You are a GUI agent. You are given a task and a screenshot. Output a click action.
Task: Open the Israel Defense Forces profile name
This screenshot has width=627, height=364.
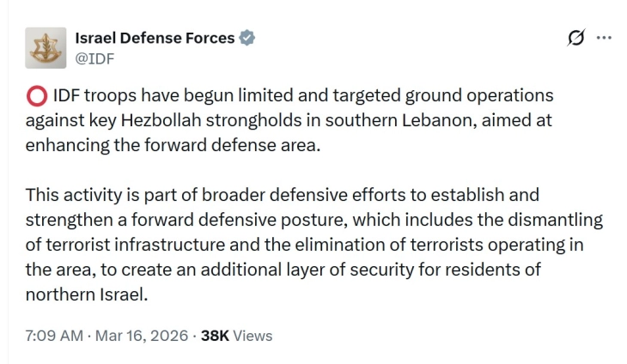(155, 38)
